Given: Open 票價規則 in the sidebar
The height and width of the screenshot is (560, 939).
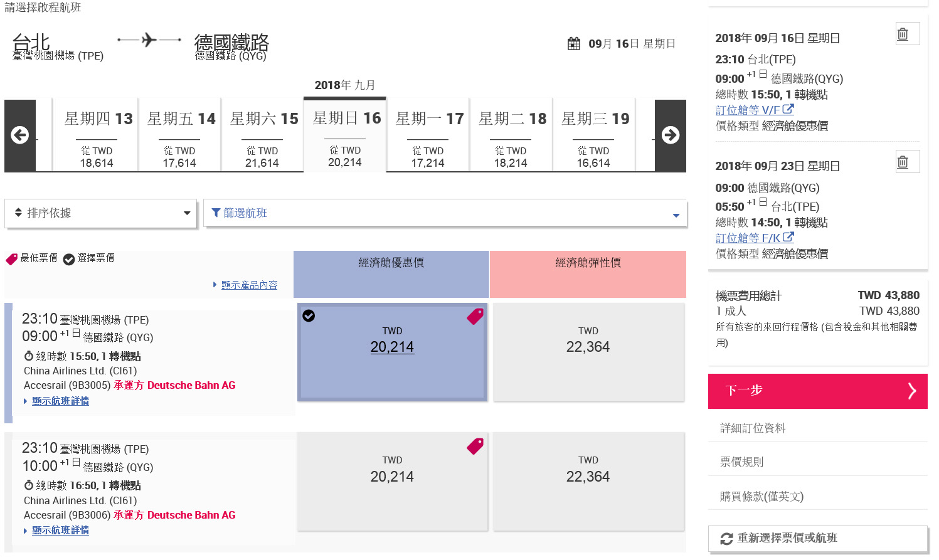Looking at the screenshot, I should point(742,462).
